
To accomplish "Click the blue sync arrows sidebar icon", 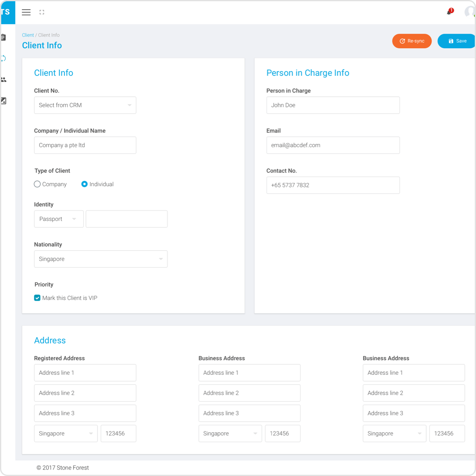I will [4, 58].
